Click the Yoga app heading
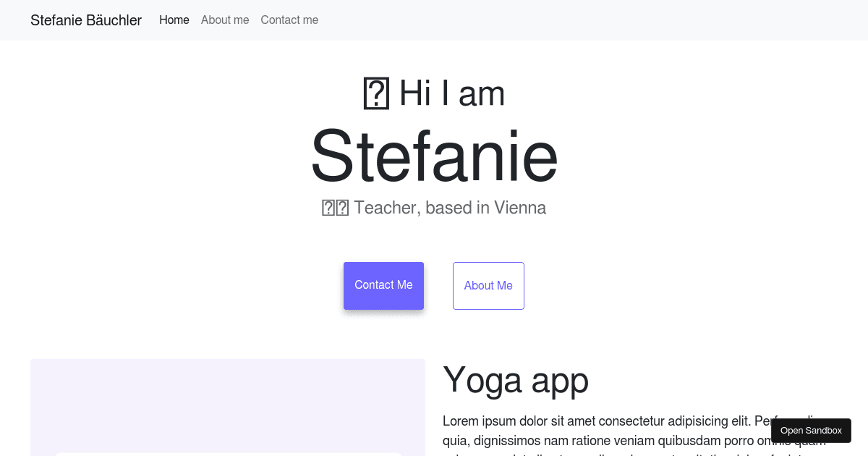Image resolution: width=868 pixels, height=456 pixels. [516, 379]
